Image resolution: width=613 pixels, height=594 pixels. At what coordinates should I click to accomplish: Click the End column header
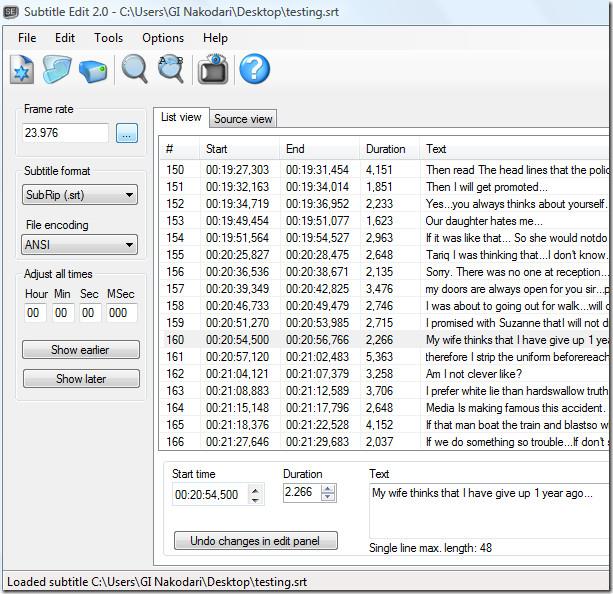click(x=320, y=149)
